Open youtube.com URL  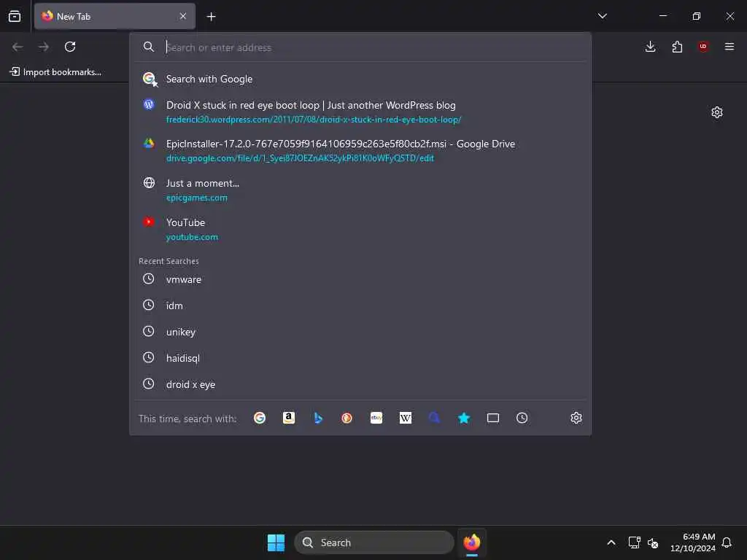pyautogui.click(x=192, y=237)
